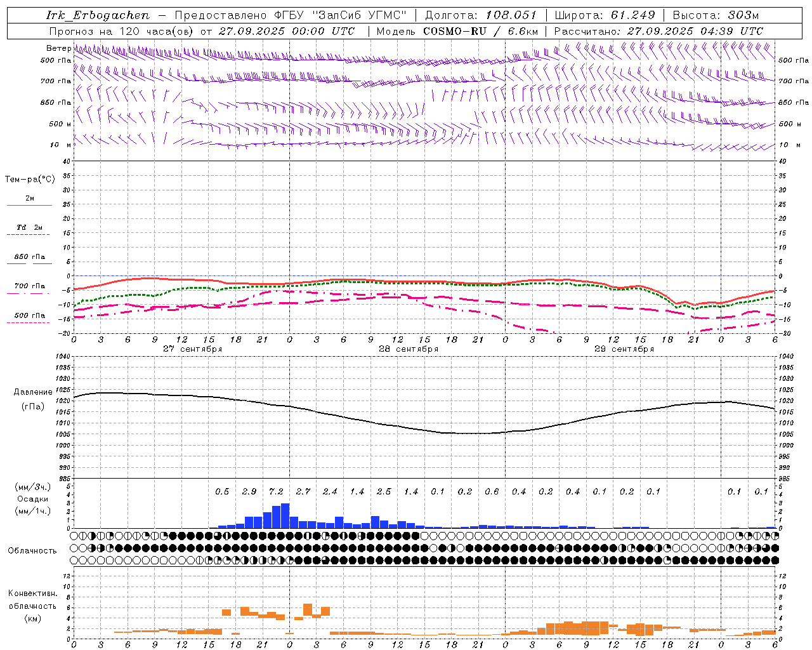Click the '700 гПа' temperature legend entry

click(29, 286)
